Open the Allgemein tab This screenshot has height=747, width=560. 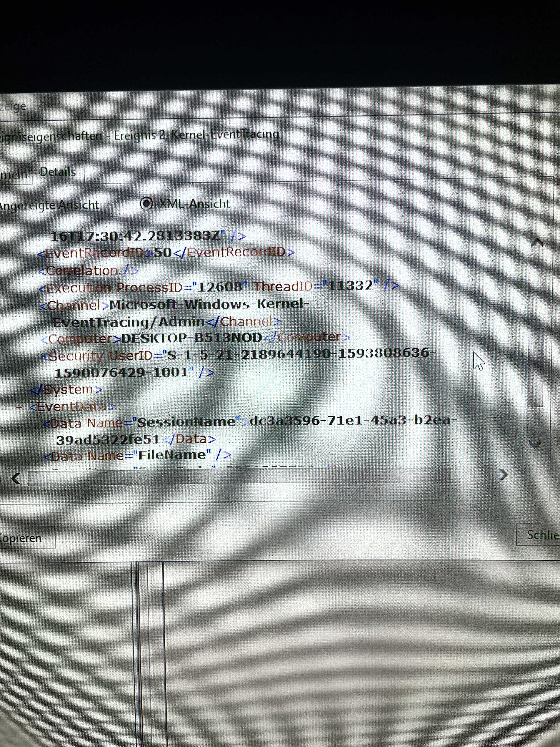point(14,175)
